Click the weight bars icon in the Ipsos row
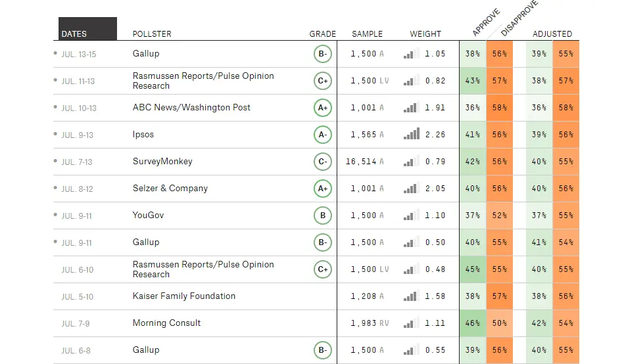624x364 pixels. tap(412, 135)
